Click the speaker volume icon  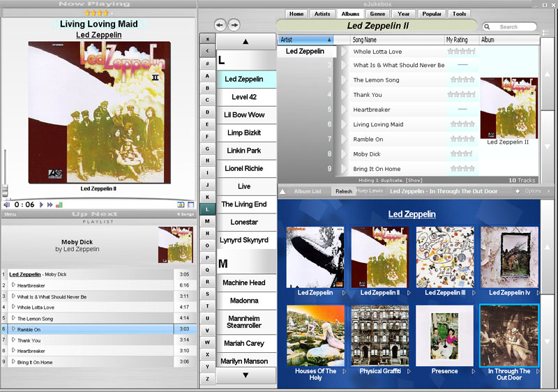7,204
